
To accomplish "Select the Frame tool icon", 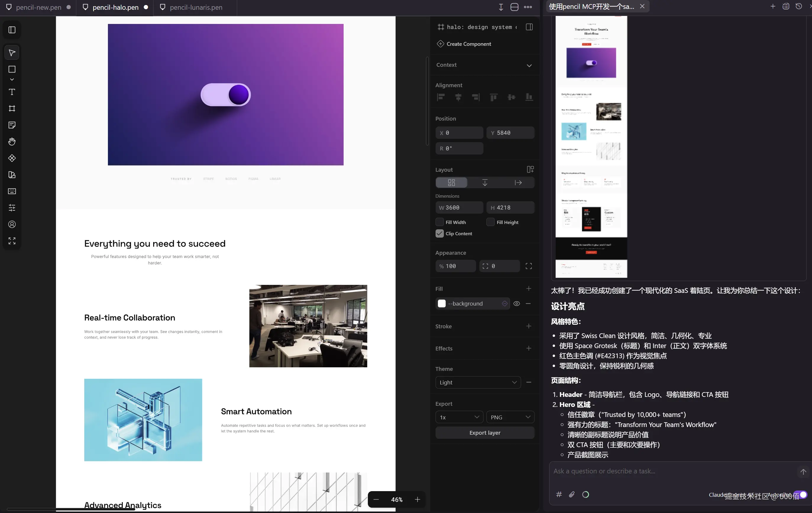I will (12, 108).
